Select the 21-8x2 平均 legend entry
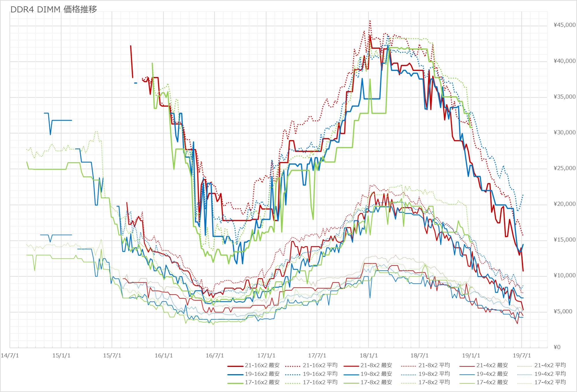Image resolution: width=577 pixels, height=392 pixels. pos(434,365)
